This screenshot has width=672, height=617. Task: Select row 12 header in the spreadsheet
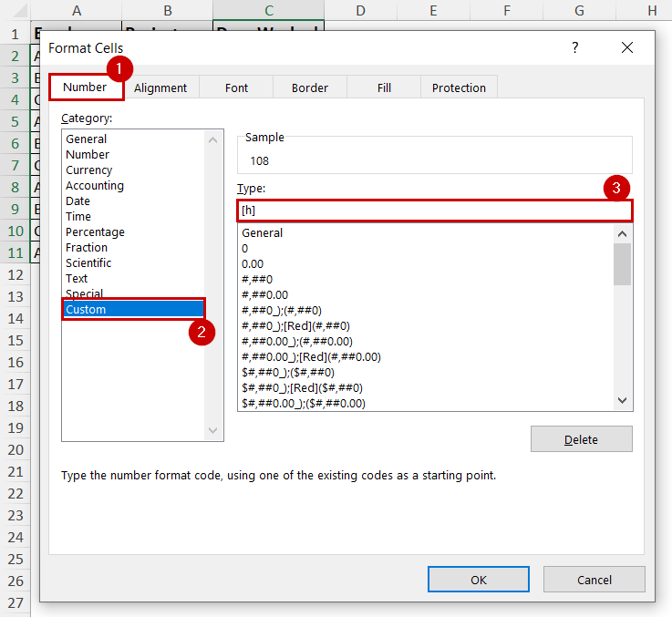16,275
